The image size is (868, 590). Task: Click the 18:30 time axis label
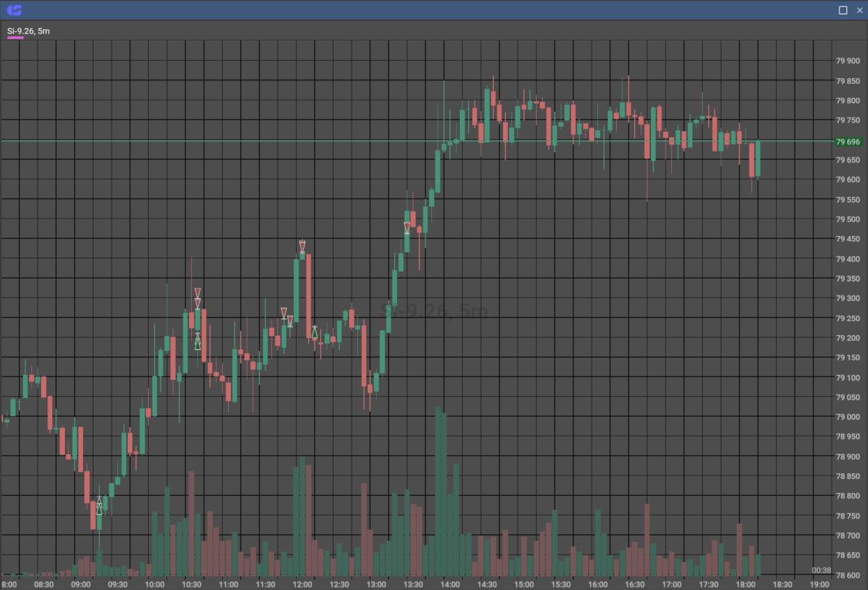coord(783,584)
